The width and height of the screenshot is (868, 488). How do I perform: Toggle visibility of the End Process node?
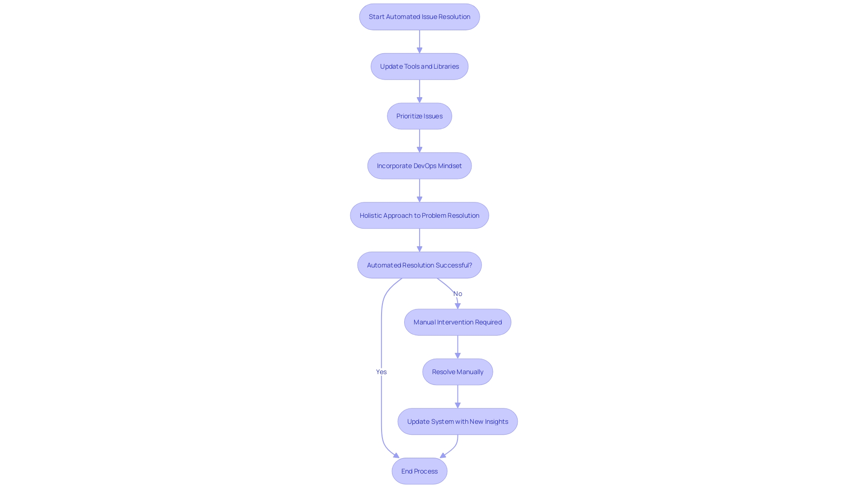click(419, 471)
